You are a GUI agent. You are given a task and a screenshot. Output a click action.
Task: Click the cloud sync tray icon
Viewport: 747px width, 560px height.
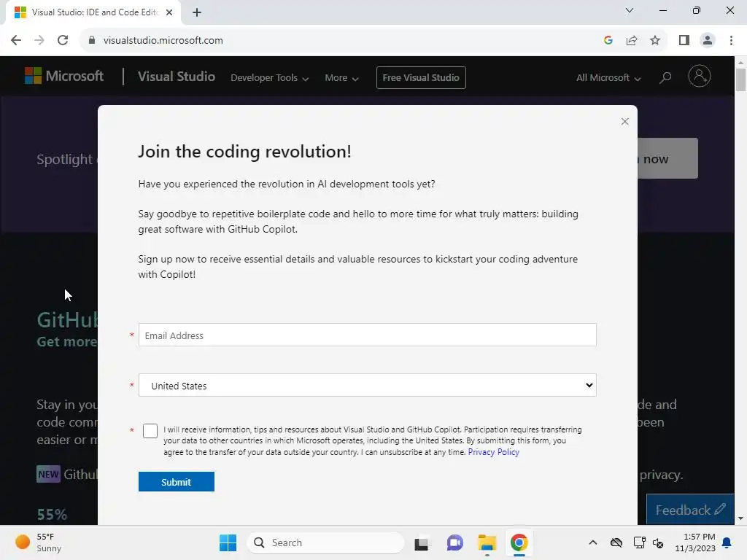(x=616, y=542)
